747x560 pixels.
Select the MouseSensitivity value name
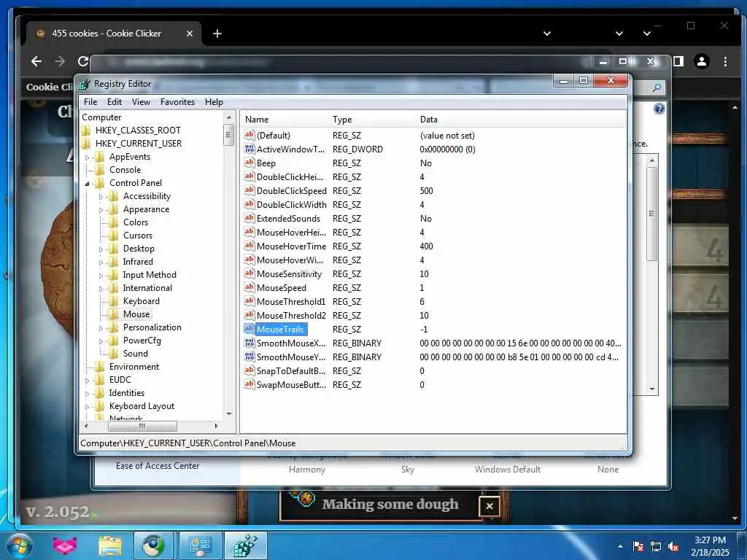tap(289, 274)
